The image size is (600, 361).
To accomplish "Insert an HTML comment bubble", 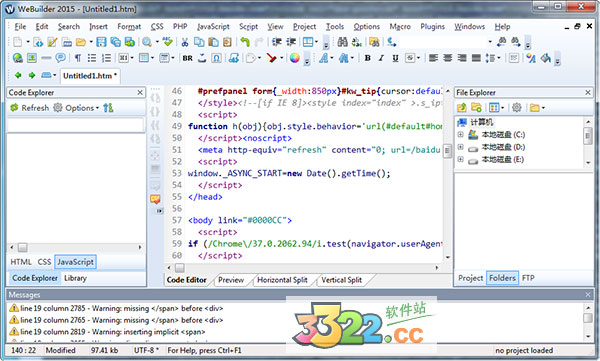I will pyautogui.click(x=60, y=58).
